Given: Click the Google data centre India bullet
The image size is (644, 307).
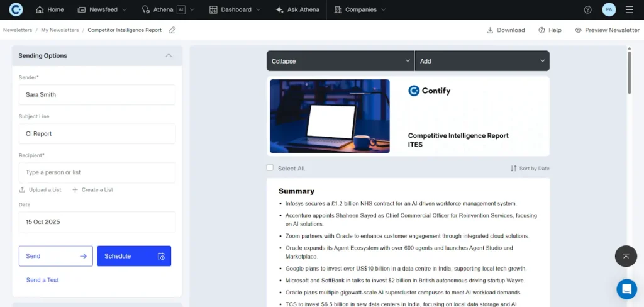Looking at the screenshot, I should point(406,269).
